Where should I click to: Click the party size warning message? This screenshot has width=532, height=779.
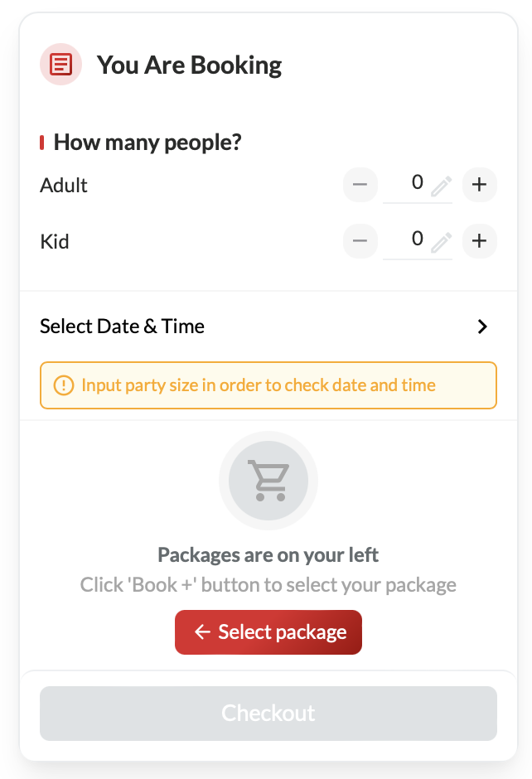pyautogui.click(x=258, y=385)
